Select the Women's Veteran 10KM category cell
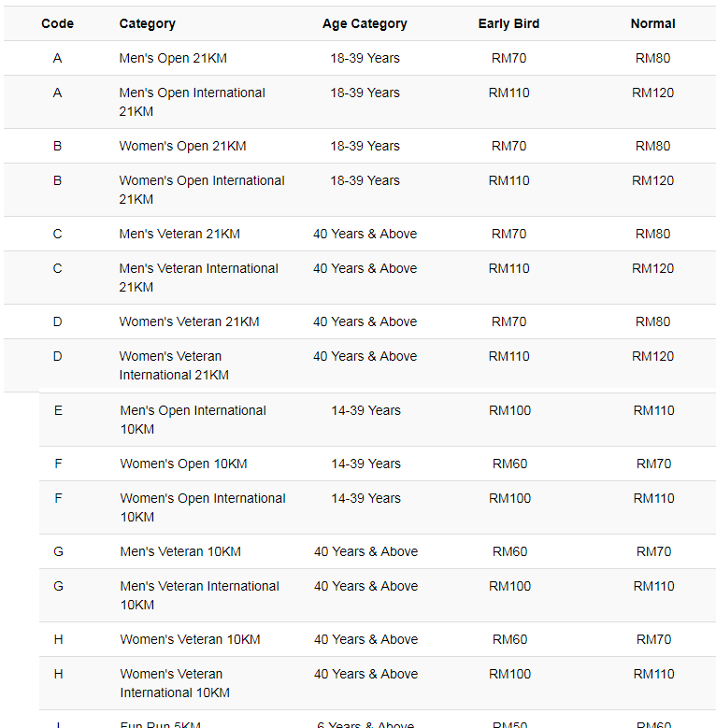Image resolution: width=716 pixels, height=728 pixels. pyautogui.click(x=190, y=639)
